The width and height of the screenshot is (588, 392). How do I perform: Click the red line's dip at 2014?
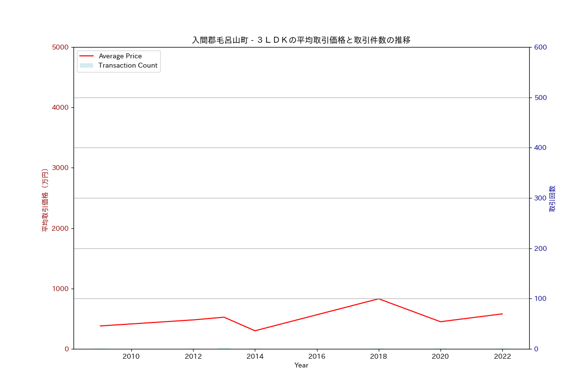coord(255,331)
